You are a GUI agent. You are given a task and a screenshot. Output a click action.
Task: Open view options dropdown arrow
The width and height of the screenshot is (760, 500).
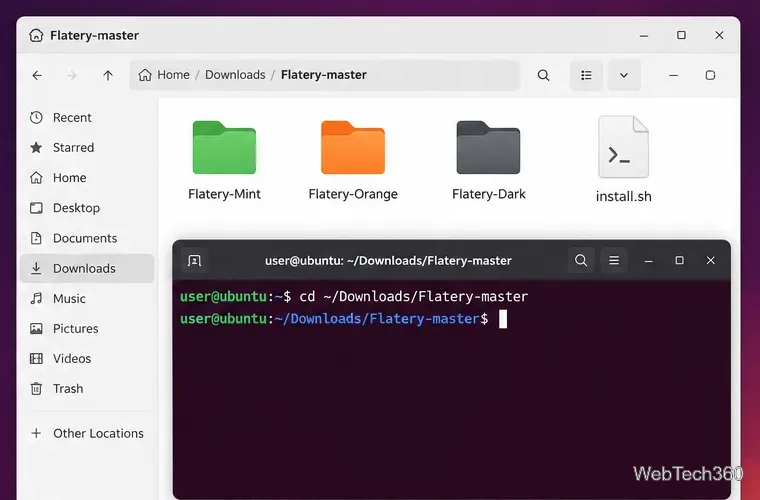pyautogui.click(x=624, y=75)
